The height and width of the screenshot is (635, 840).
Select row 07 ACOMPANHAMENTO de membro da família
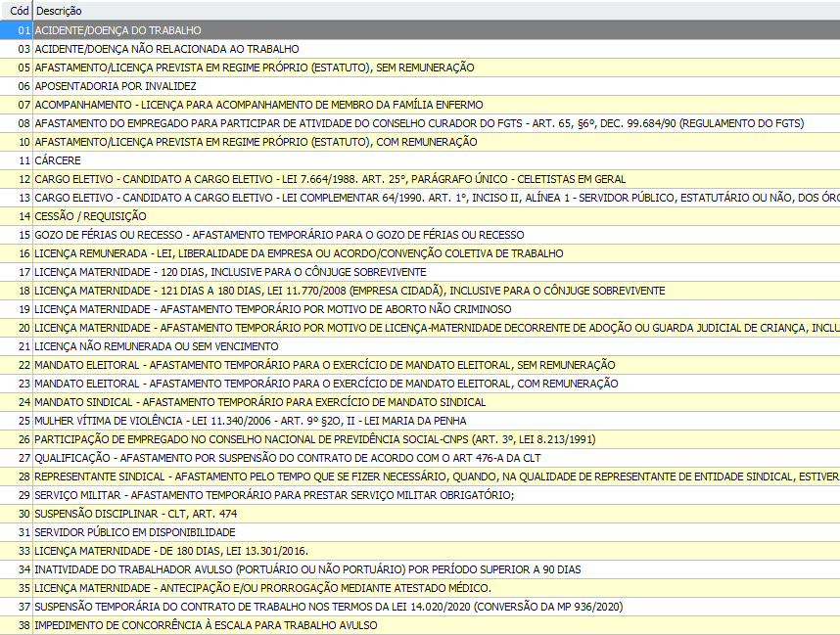click(x=420, y=105)
